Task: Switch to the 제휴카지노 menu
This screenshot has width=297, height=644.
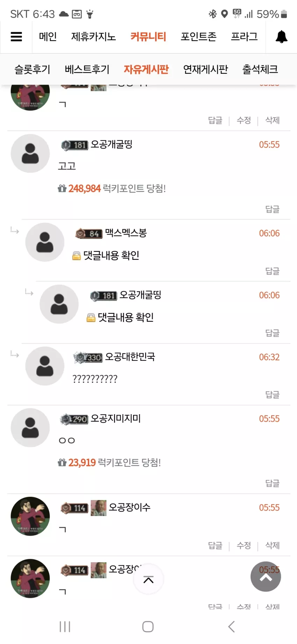Action: click(93, 37)
